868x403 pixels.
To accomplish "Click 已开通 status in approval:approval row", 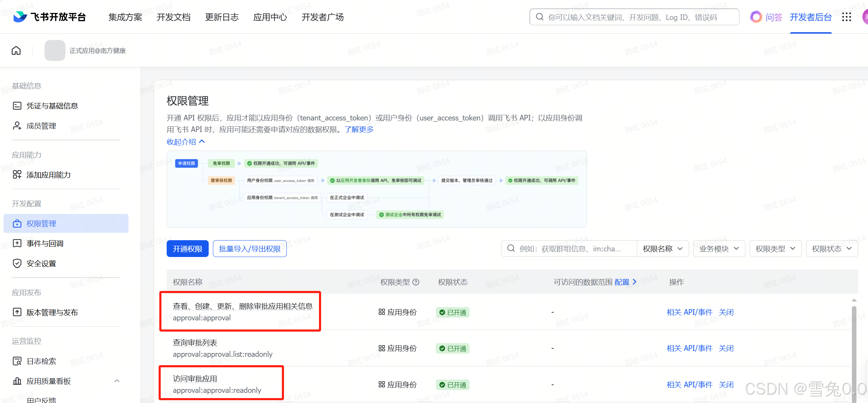I will coord(453,312).
